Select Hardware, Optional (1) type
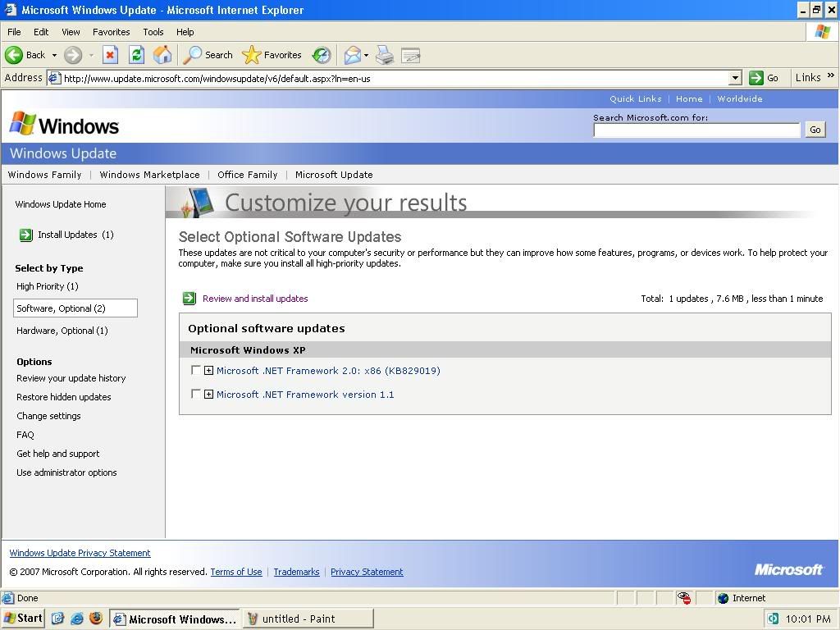The height and width of the screenshot is (630, 840). tap(62, 331)
